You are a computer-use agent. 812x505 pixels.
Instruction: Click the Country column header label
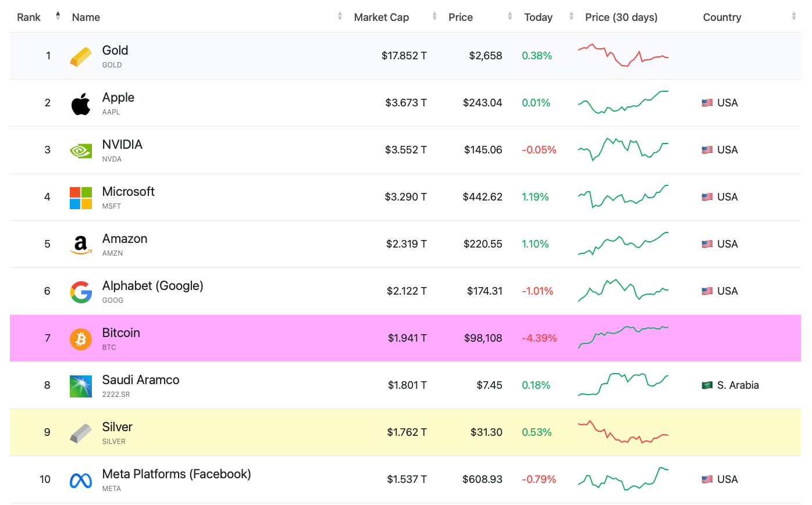coord(722,17)
